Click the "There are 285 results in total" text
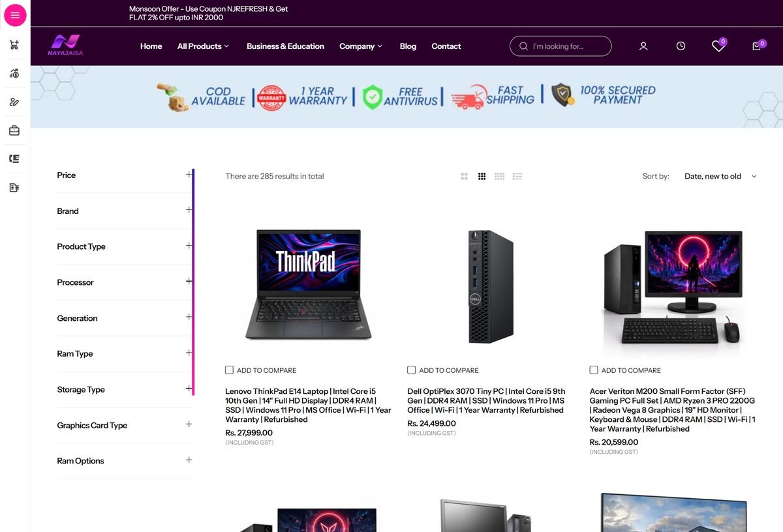The image size is (783, 532). click(x=275, y=176)
